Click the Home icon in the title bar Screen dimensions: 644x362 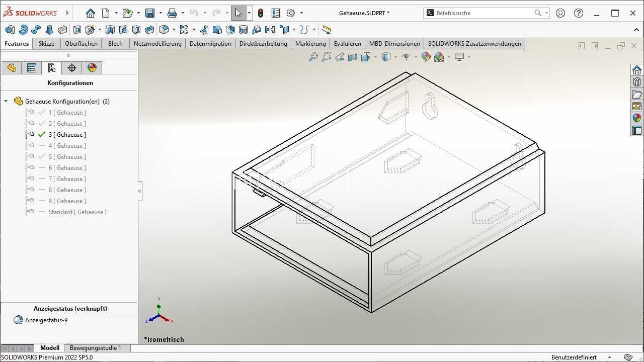[x=91, y=13]
